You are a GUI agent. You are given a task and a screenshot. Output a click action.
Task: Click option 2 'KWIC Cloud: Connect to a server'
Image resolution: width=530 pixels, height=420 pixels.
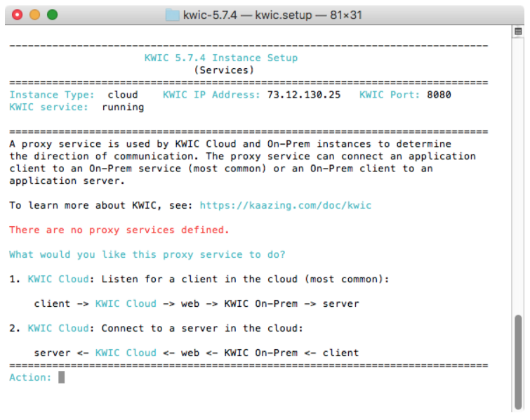[156, 328]
